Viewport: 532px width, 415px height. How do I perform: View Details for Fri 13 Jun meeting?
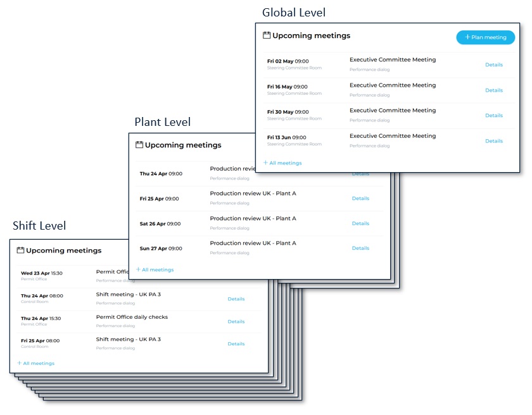[493, 141]
